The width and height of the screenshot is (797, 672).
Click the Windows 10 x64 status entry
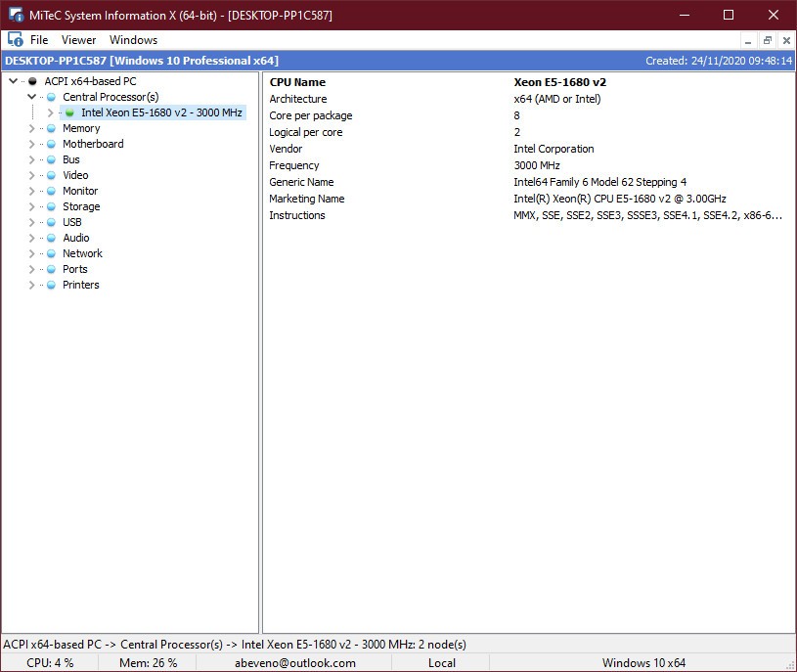pos(643,663)
